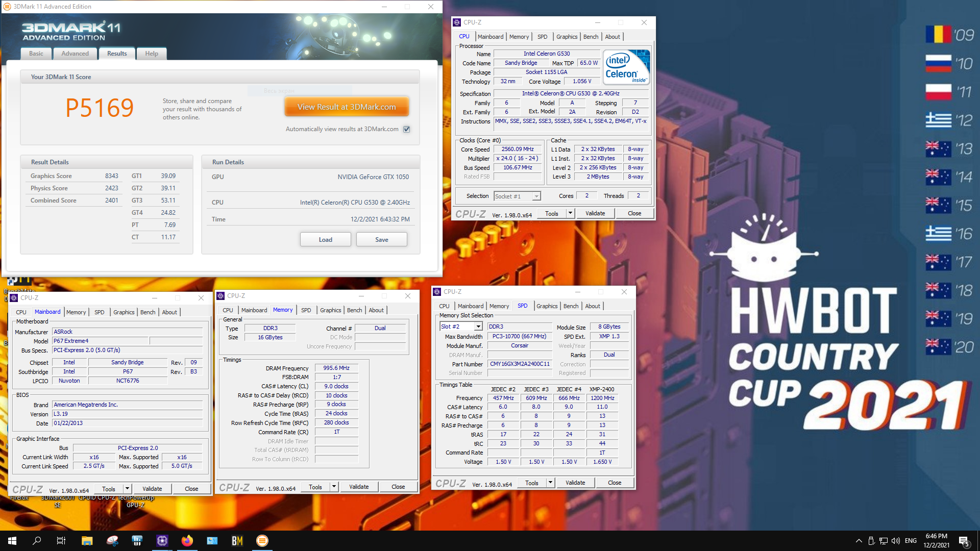Screen dimensions: 980x551
Task: Click the Save button in 3DMark 11
Action: (x=382, y=240)
